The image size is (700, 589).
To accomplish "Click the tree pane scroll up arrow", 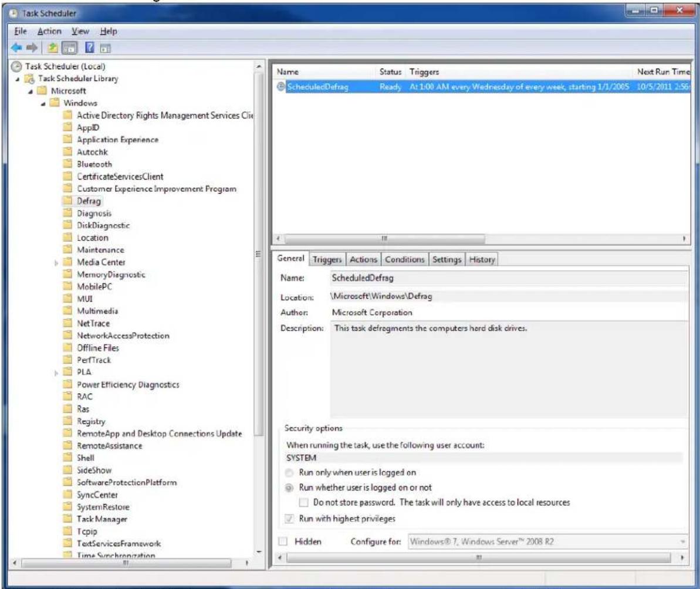I will (x=259, y=66).
